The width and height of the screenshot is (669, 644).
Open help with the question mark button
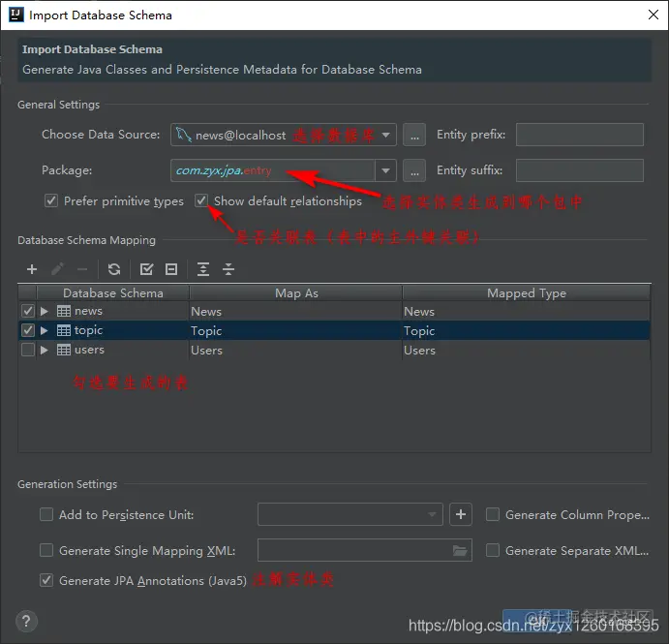[26, 621]
